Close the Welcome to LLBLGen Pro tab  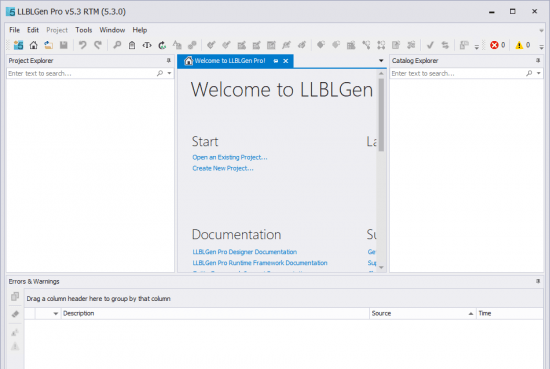coord(286,61)
